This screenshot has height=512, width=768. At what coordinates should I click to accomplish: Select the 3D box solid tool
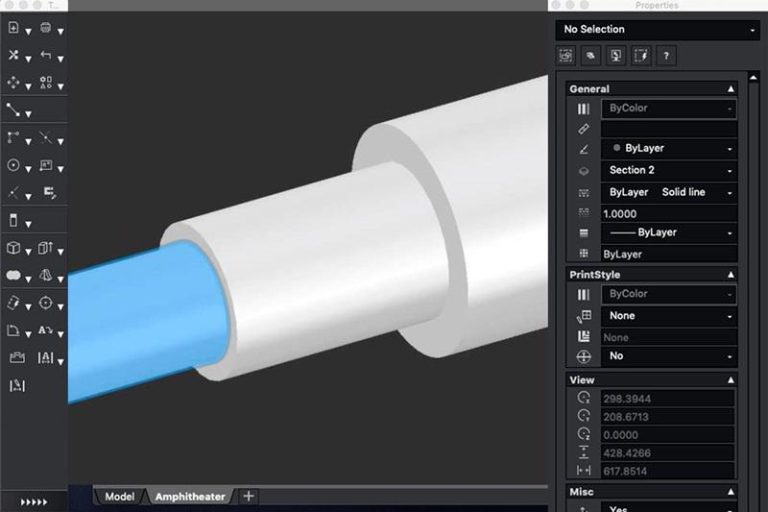(x=13, y=247)
